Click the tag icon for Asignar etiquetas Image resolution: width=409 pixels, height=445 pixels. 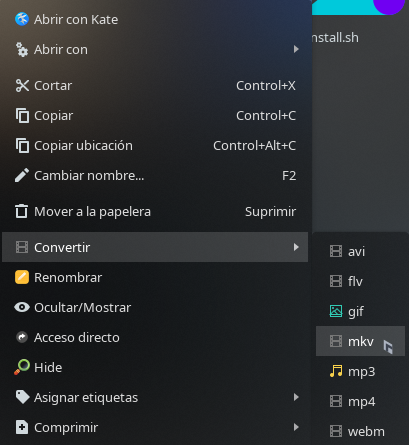point(22,397)
